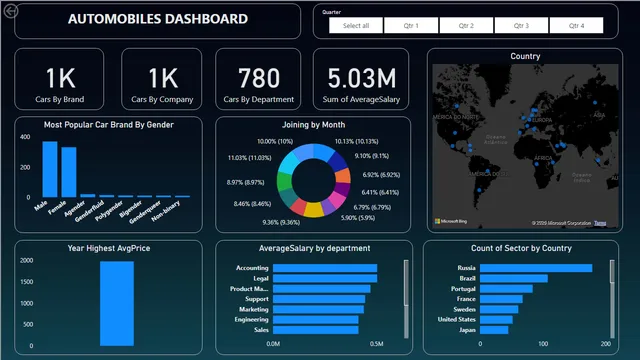Image resolution: width=640 pixels, height=360 pixels.
Task: Select the Brazil sector count bar
Action: [514, 278]
